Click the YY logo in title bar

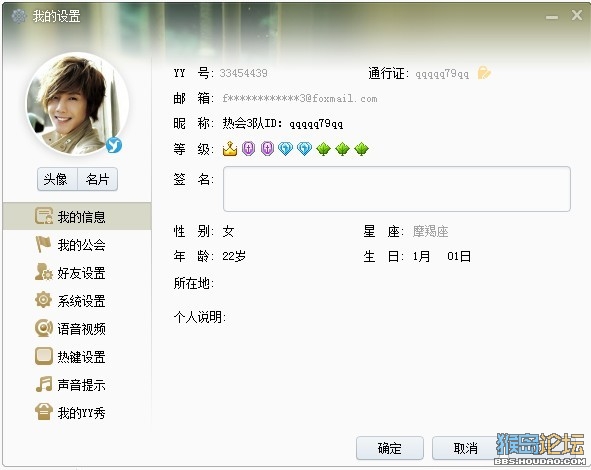tap(19, 16)
